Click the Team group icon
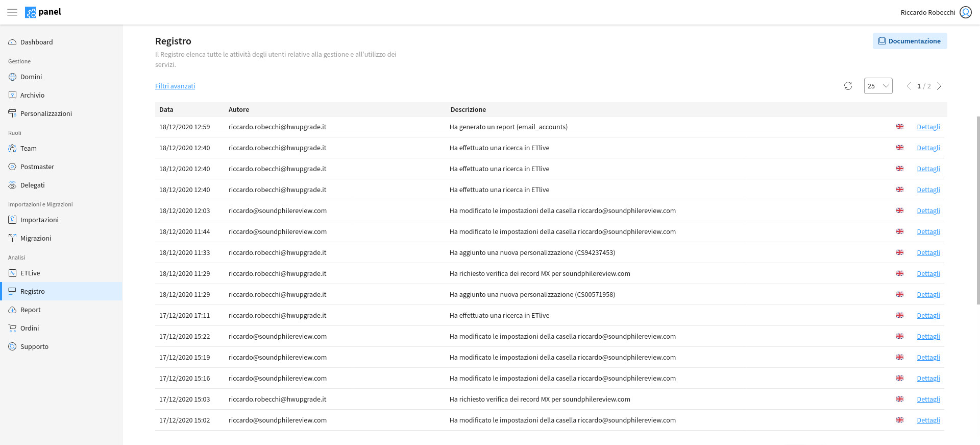This screenshot has width=980, height=445. tap(12, 148)
